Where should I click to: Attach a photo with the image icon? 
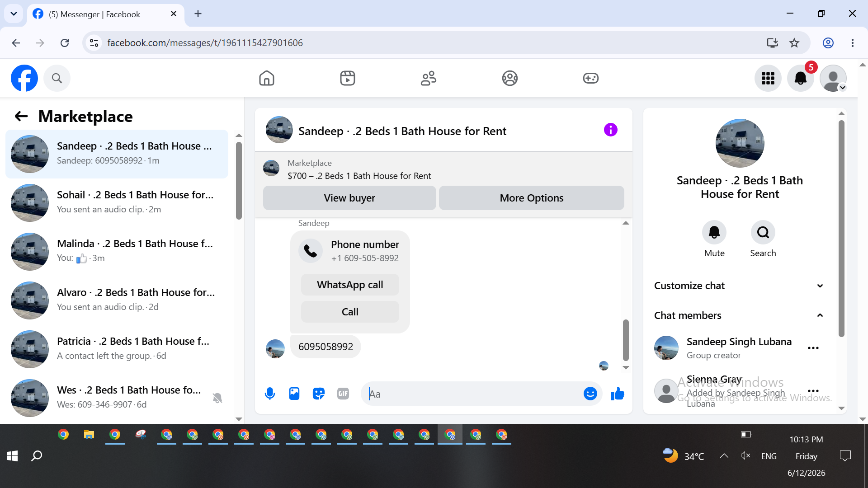[294, 394]
